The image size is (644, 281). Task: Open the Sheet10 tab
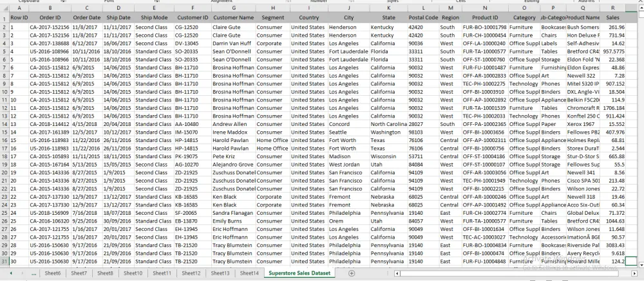[133, 273]
